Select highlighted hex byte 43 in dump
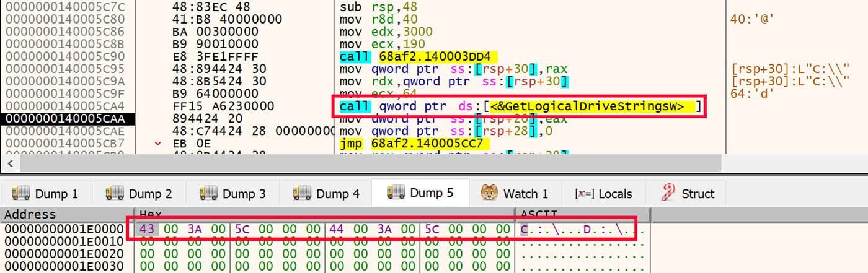The height and width of the screenshot is (273, 868). (x=148, y=229)
